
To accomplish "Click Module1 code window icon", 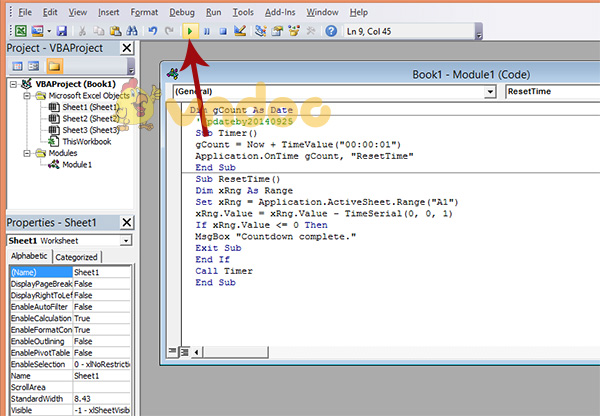I will coord(173,73).
